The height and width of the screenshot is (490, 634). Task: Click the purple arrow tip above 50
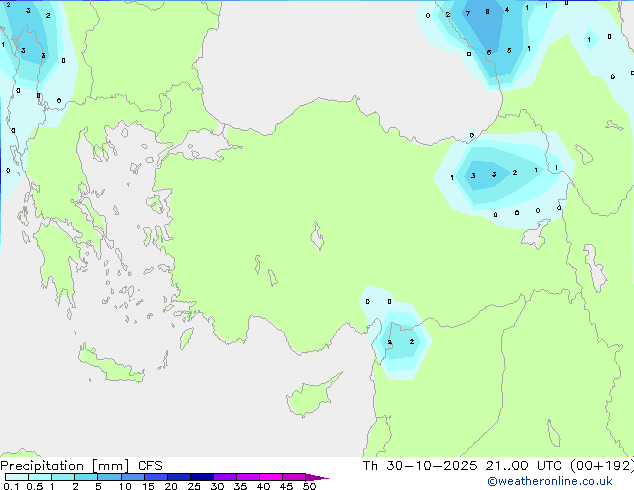tap(317, 477)
